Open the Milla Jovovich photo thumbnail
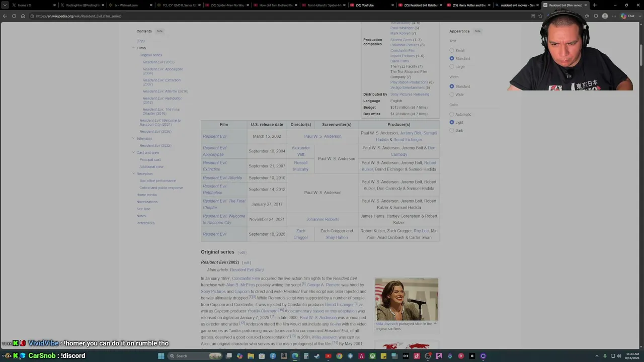 coord(407,299)
